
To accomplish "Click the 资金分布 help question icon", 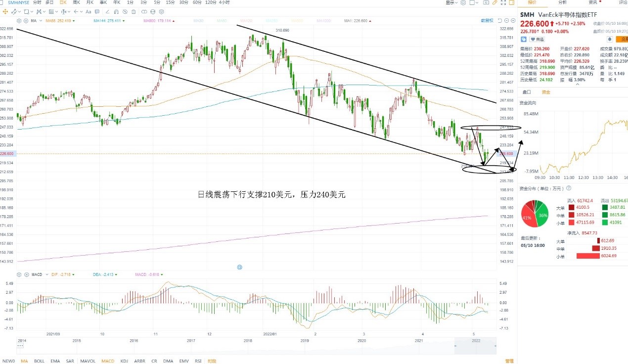I will click(x=569, y=188).
